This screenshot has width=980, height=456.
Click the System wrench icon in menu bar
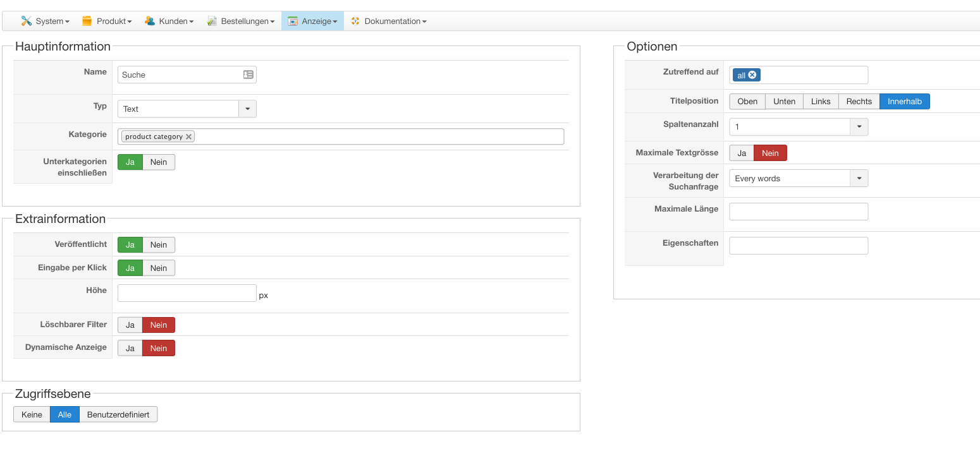click(26, 21)
